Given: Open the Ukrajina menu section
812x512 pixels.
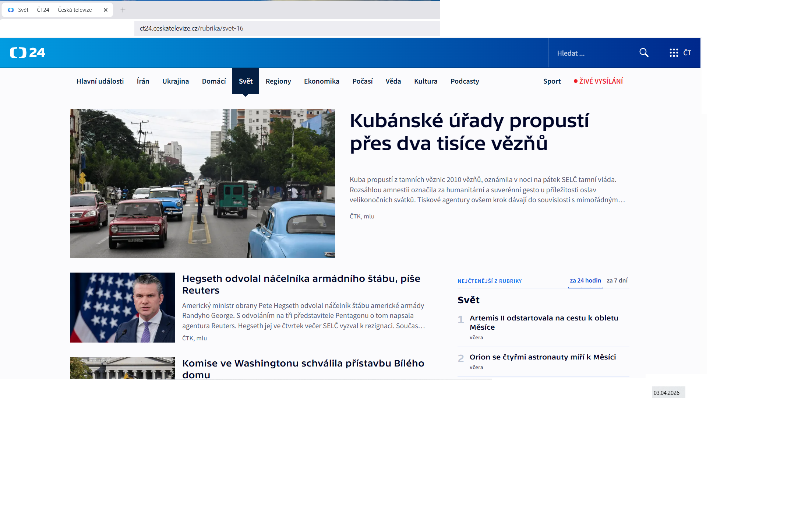Looking at the screenshot, I should (x=176, y=81).
